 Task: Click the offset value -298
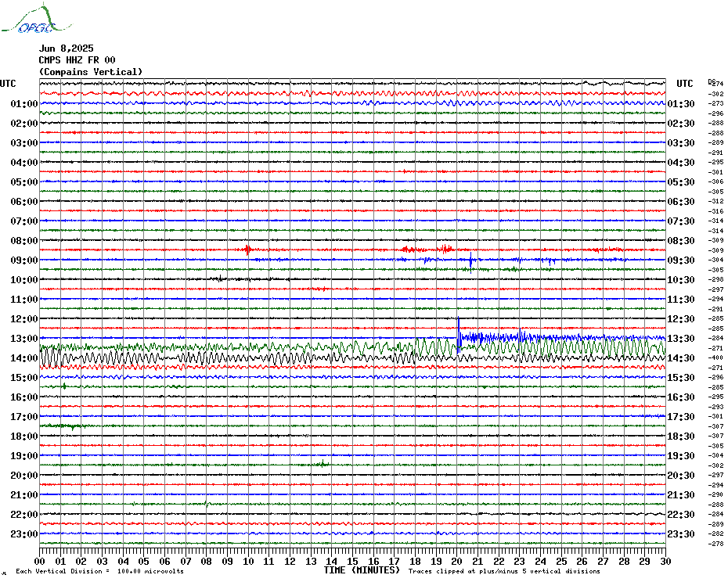point(716,279)
